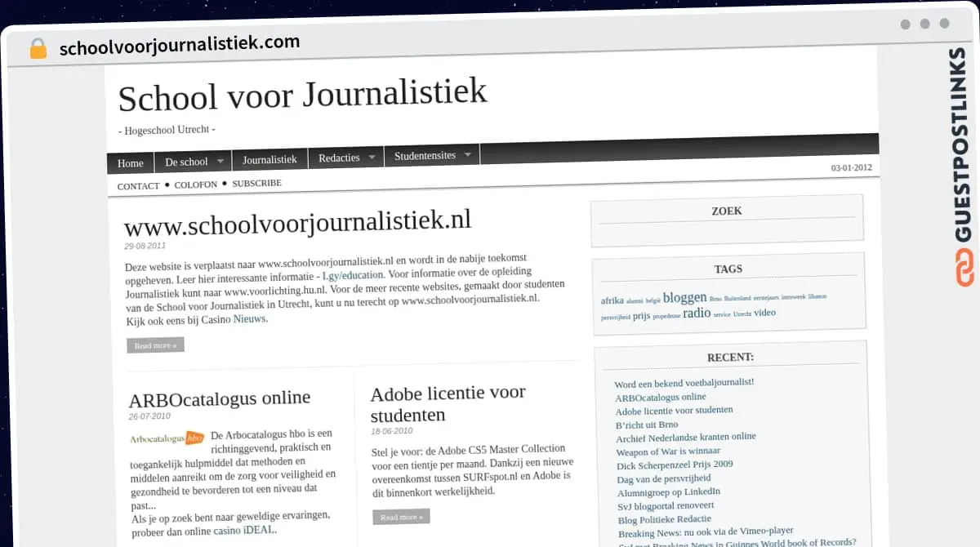Select the service tag
Screen dimensions: 980x547
722,314
